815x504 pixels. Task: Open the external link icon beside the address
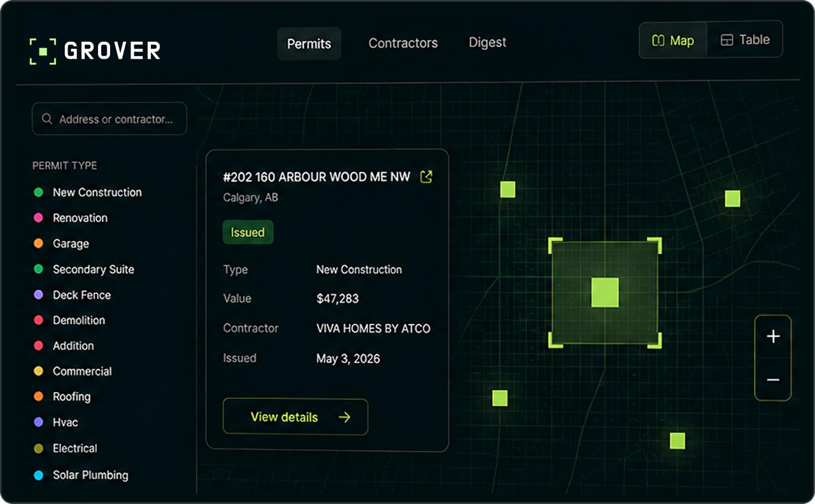pyautogui.click(x=427, y=176)
